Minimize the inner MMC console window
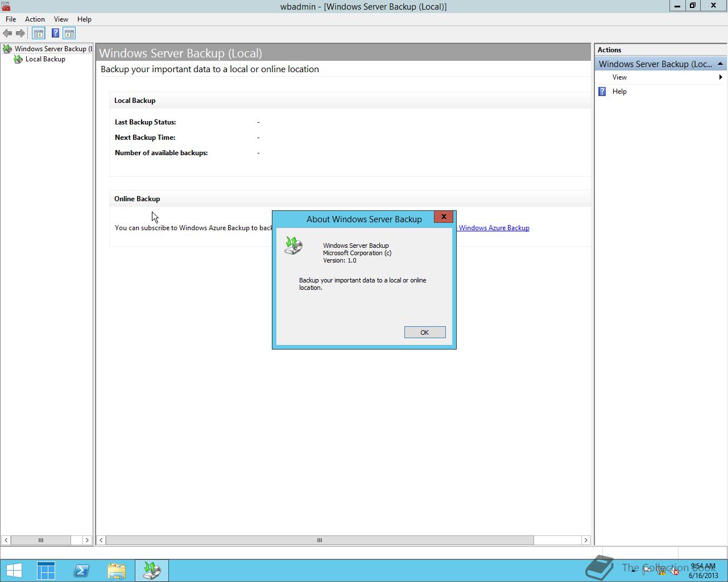Image resolution: width=728 pixels, height=582 pixels. 677,6
